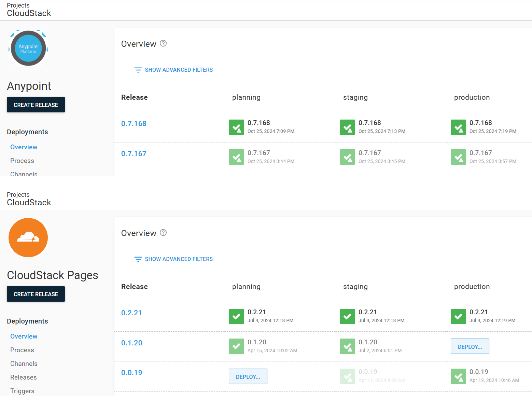
Task: Open release 0.7.167 link
Action: [x=134, y=154]
